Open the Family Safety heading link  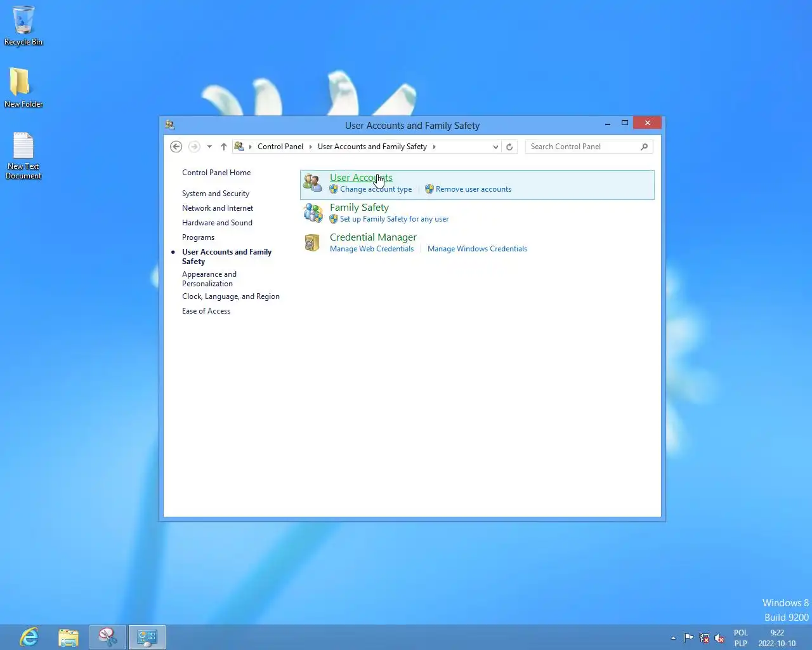[x=359, y=208]
